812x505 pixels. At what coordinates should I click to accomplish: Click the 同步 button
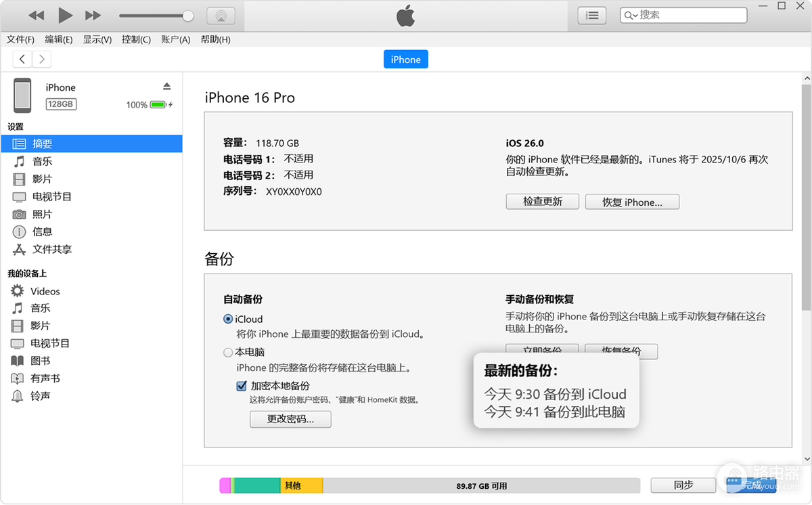pyautogui.click(x=683, y=485)
